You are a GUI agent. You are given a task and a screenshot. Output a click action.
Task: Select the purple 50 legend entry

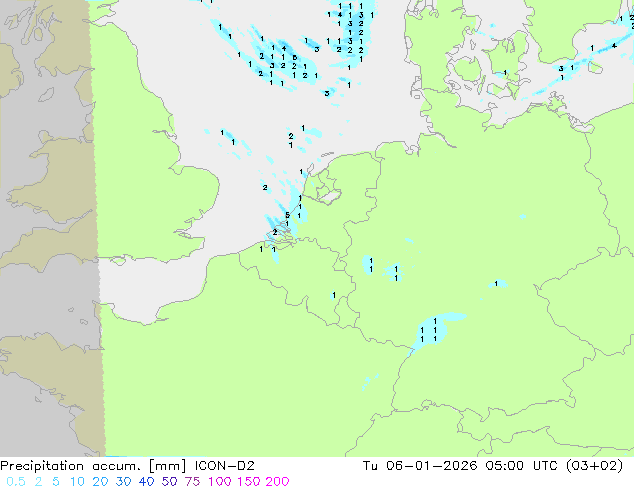169,482
